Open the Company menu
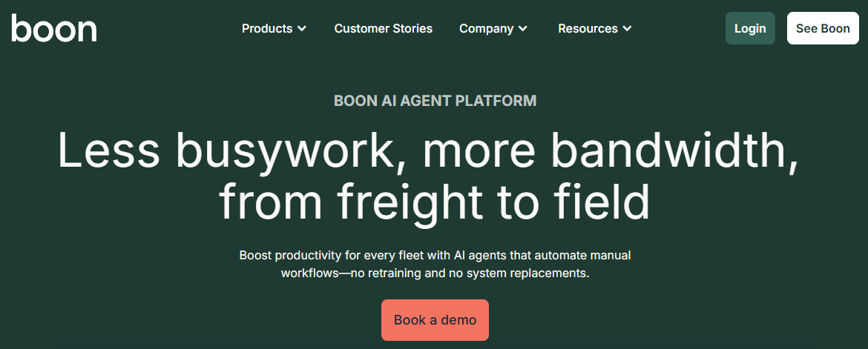The image size is (868, 349). coord(487,28)
